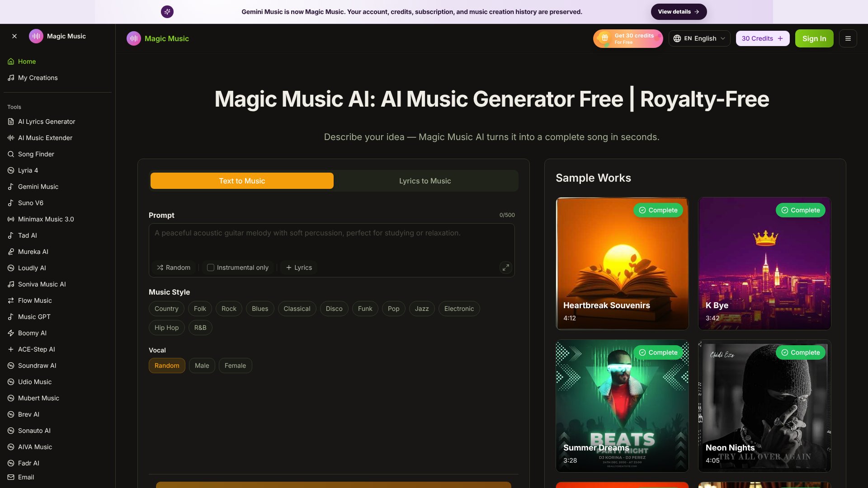Open Sonauto AI in sidebar

tap(57, 431)
